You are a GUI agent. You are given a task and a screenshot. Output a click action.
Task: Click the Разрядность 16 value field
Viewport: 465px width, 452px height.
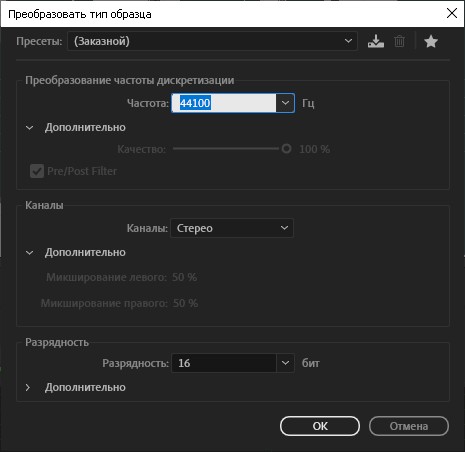point(224,363)
